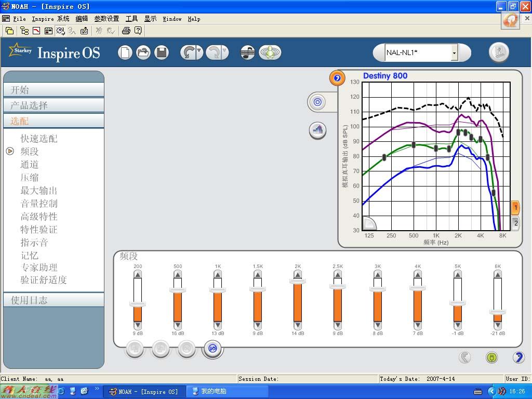
Task: Save session with the floppy disk icon
Action: [162, 53]
